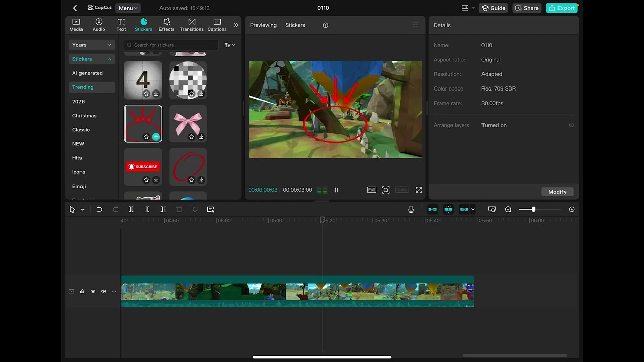The height and width of the screenshot is (362, 644).
Task: Add red arrows circle sticker to timeline
Action: click(x=156, y=137)
